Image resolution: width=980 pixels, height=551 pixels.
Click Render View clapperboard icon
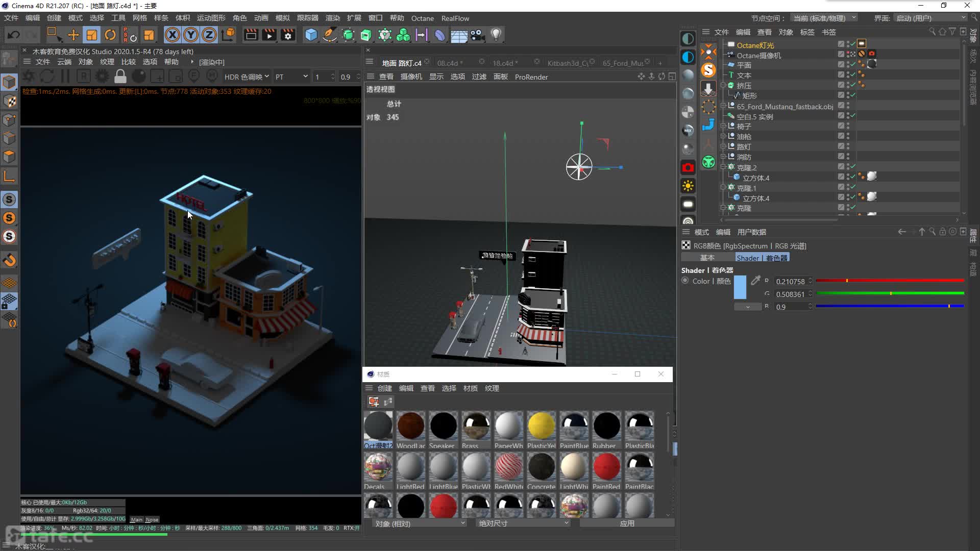click(x=251, y=35)
